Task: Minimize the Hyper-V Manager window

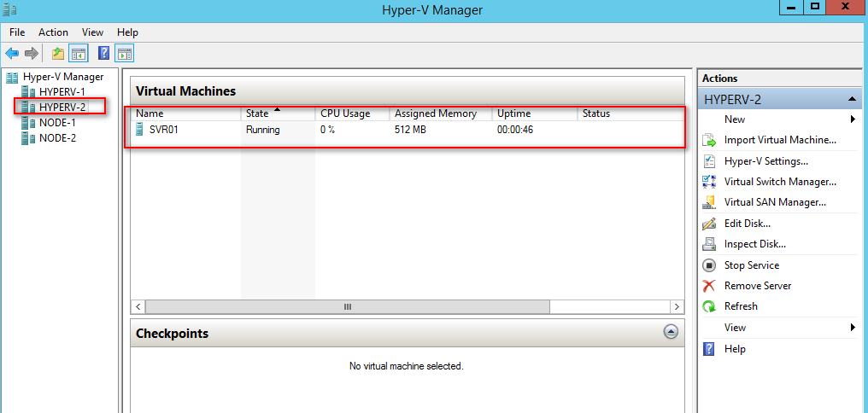Action: pos(790,7)
